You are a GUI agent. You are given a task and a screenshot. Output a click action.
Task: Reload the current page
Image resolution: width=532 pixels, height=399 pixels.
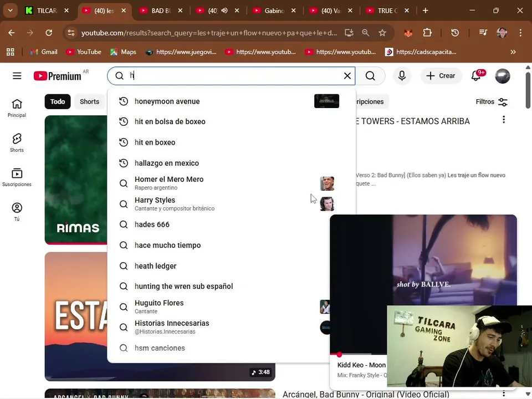[49, 33]
